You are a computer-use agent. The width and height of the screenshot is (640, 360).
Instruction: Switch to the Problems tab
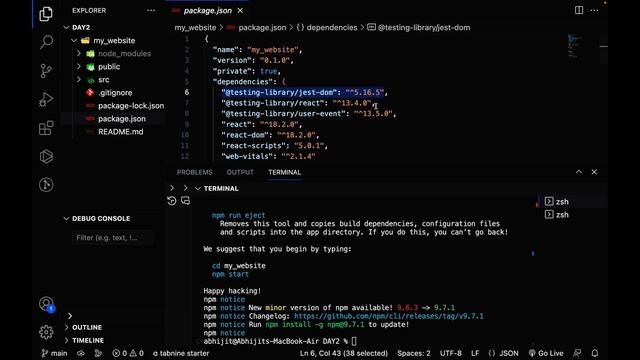point(194,172)
